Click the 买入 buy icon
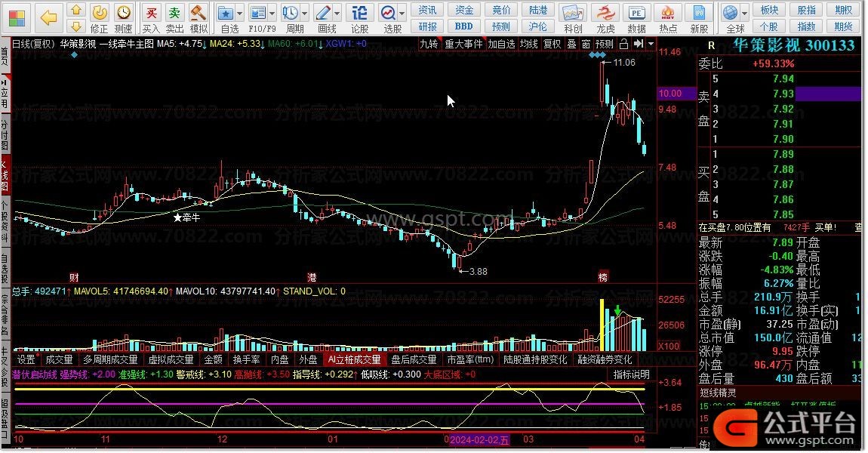 click(150, 12)
